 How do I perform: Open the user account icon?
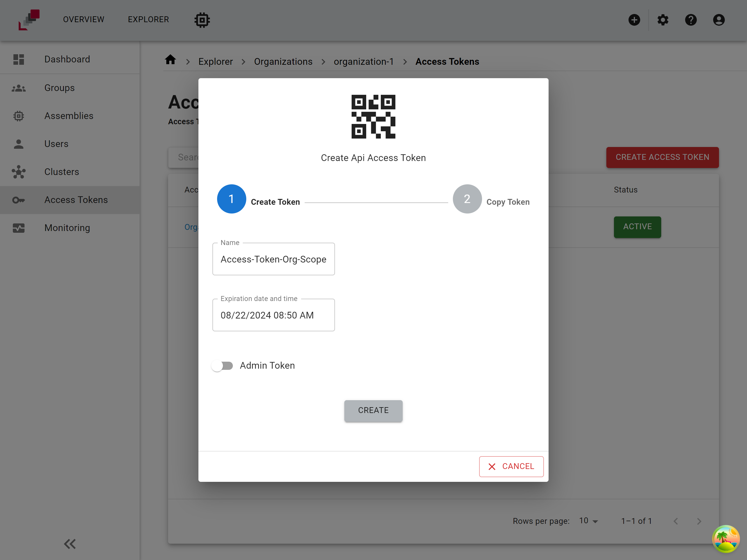[719, 20]
